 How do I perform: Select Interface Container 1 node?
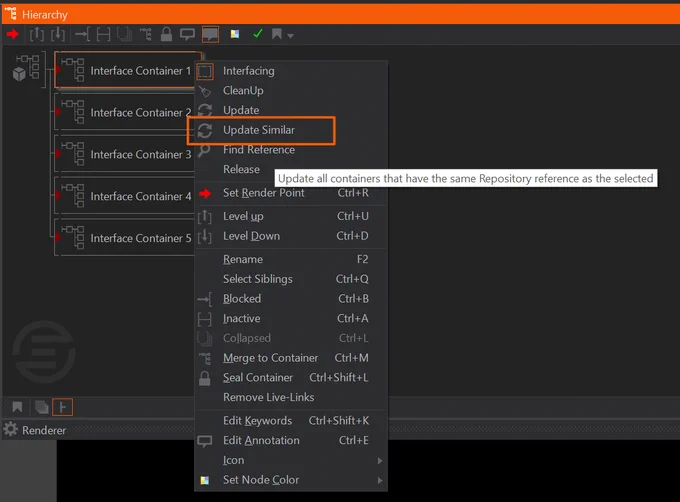(x=128, y=70)
